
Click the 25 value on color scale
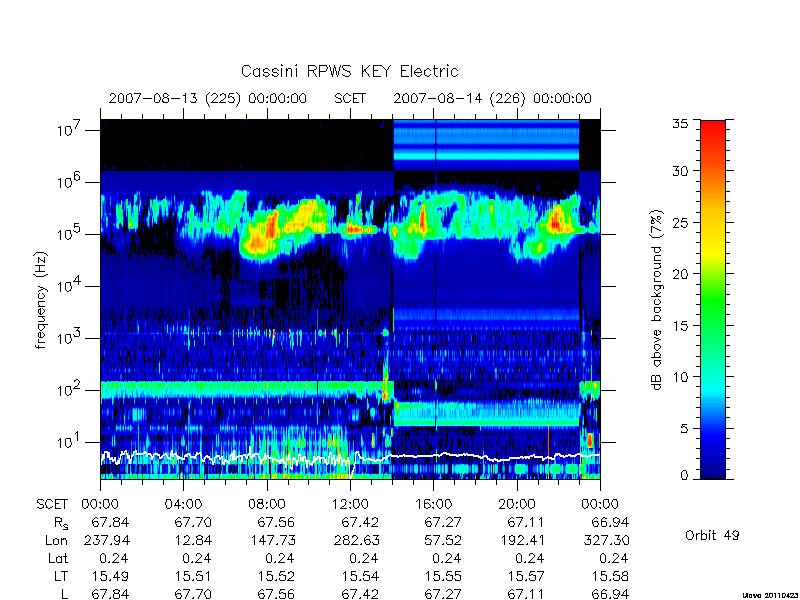[680, 222]
